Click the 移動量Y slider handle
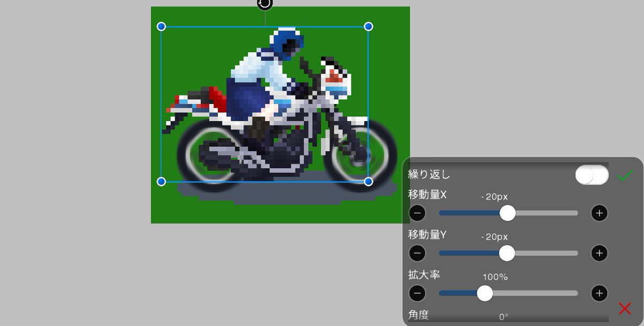 pos(507,253)
